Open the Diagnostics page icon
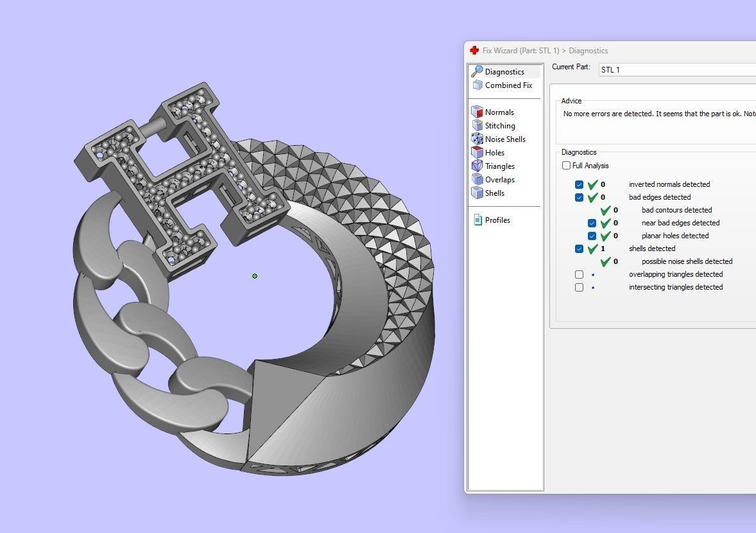This screenshot has height=533, width=756. 477,71
